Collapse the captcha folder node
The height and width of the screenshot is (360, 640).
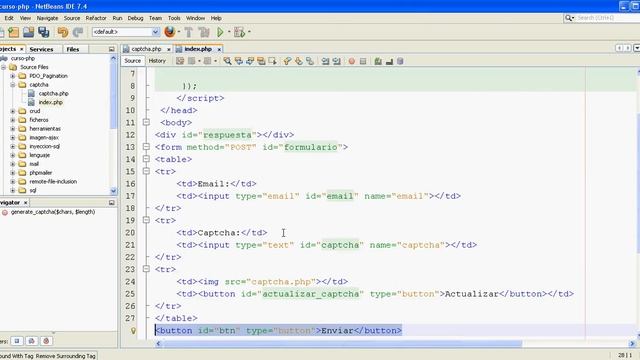coord(13,84)
